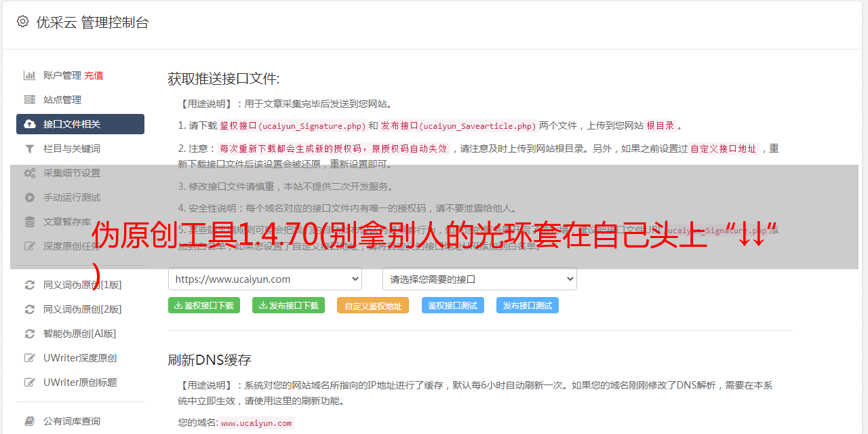Click the orange 自定义鉴权地址 button

point(373,305)
